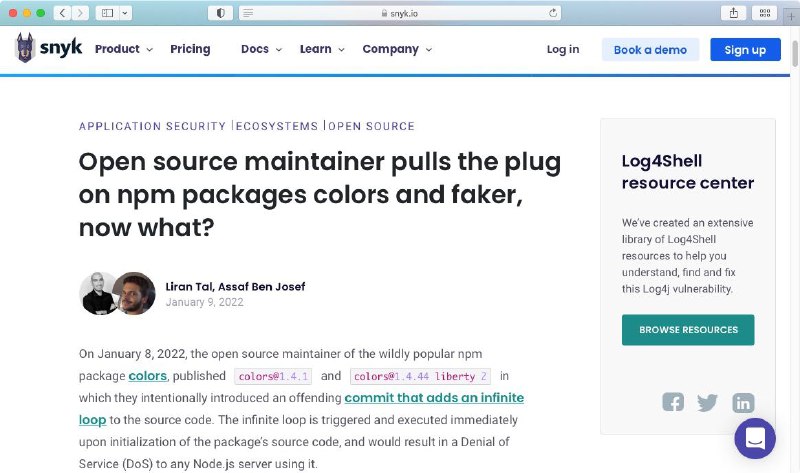Share article on Facebook
The width and height of the screenshot is (800, 473).
tap(673, 402)
